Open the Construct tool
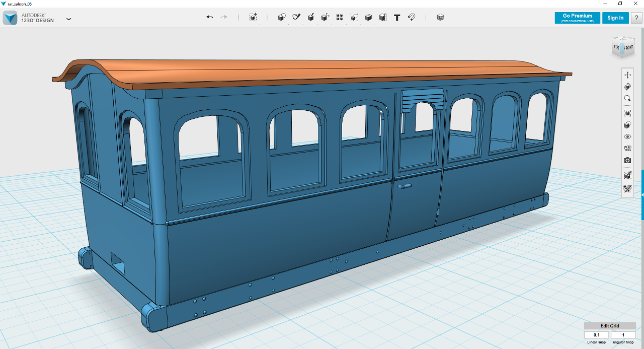This screenshot has width=644, height=349. (x=311, y=17)
